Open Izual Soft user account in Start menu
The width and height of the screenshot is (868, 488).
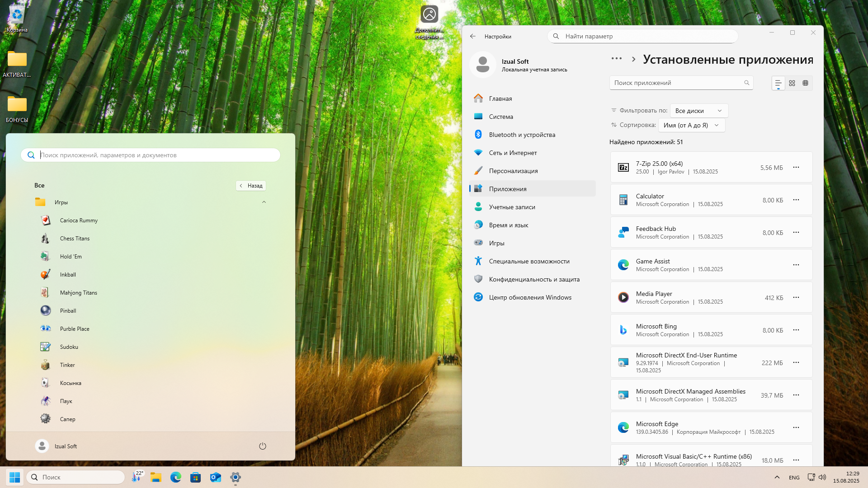tap(56, 446)
